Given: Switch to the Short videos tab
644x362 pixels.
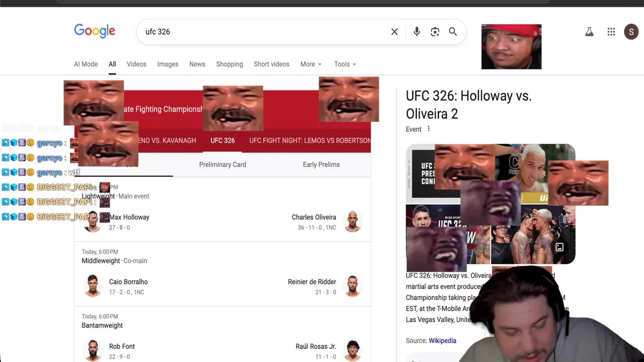Looking at the screenshot, I should click(272, 64).
